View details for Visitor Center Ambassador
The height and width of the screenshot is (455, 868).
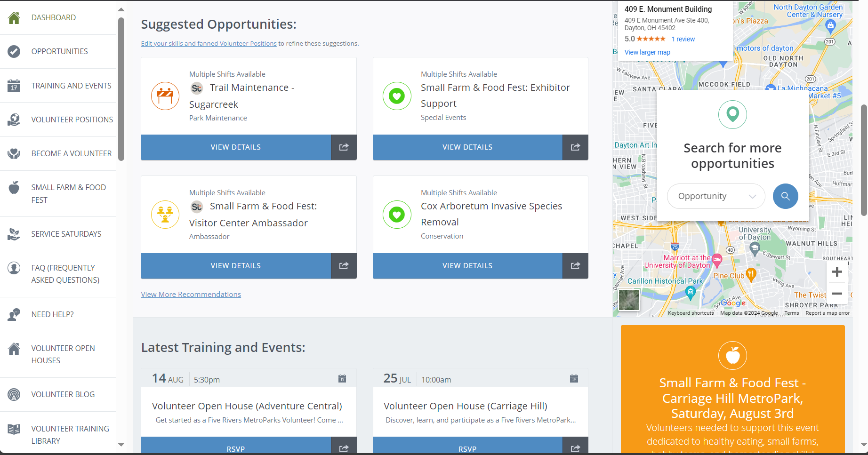(x=236, y=266)
